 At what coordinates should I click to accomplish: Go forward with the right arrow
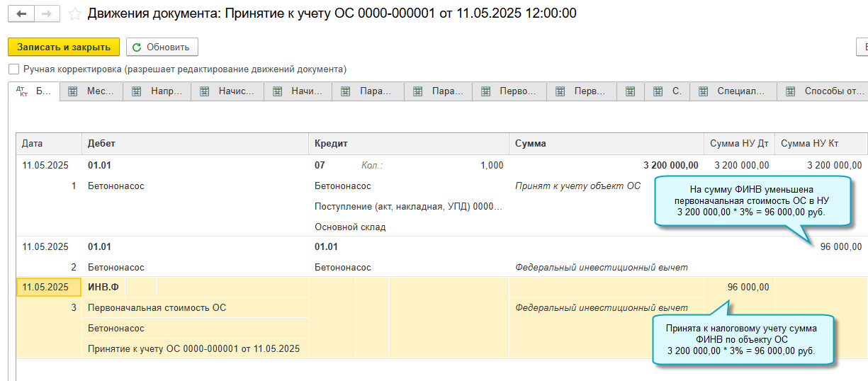[47, 14]
